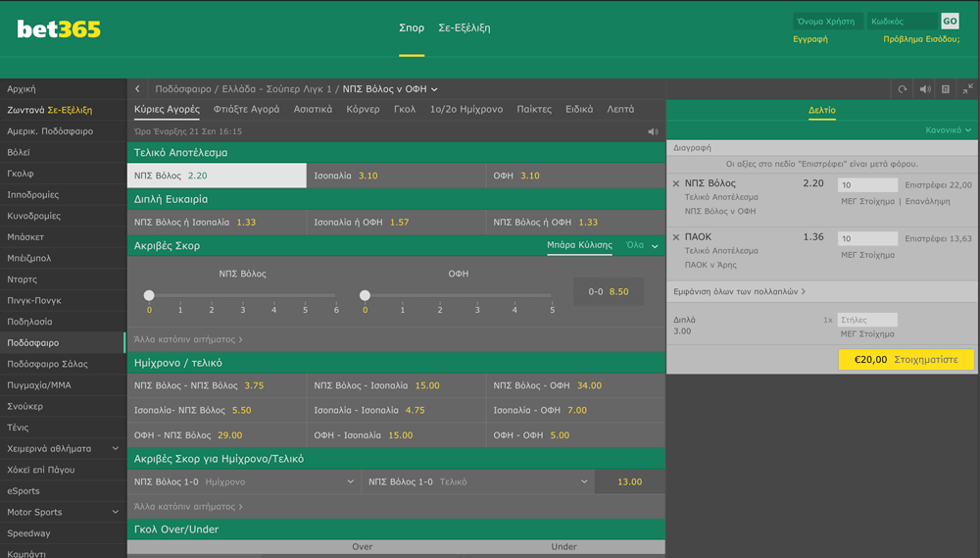Open match selector dropdown ΝΠΣ Βόλος v ΟΦΗ
Screen dimensions: 980x558
coord(390,89)
